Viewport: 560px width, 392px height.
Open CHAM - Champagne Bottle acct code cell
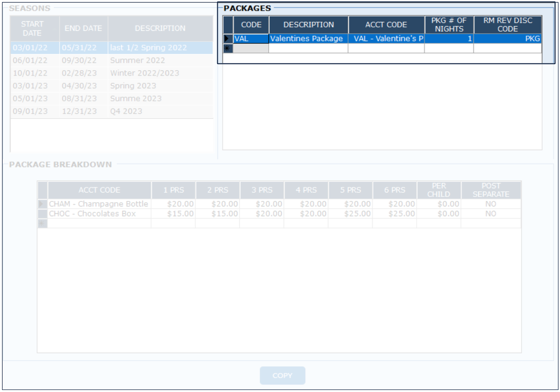click(x=99, y=204)
